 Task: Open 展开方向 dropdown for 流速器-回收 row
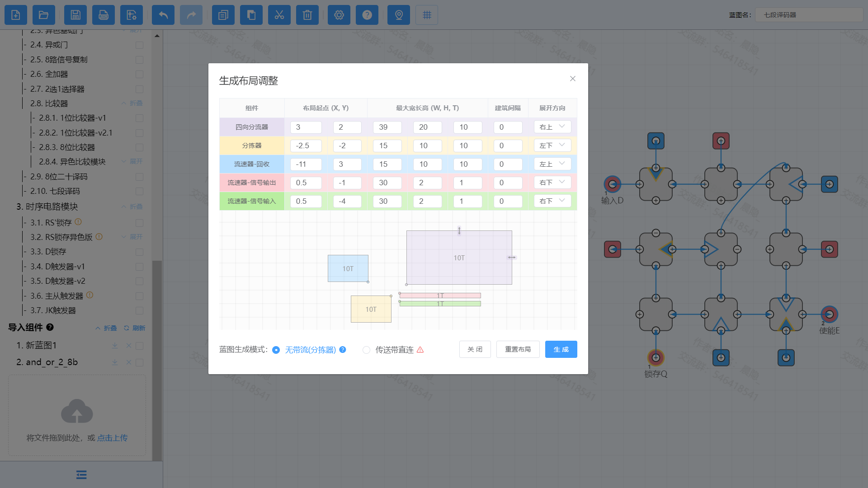click(552, 164)
